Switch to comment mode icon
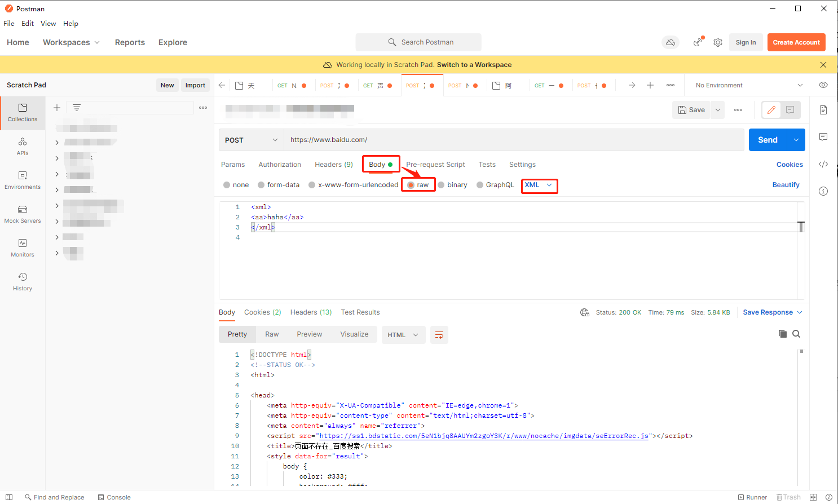 pyautogui.click(x=790, y=110)
